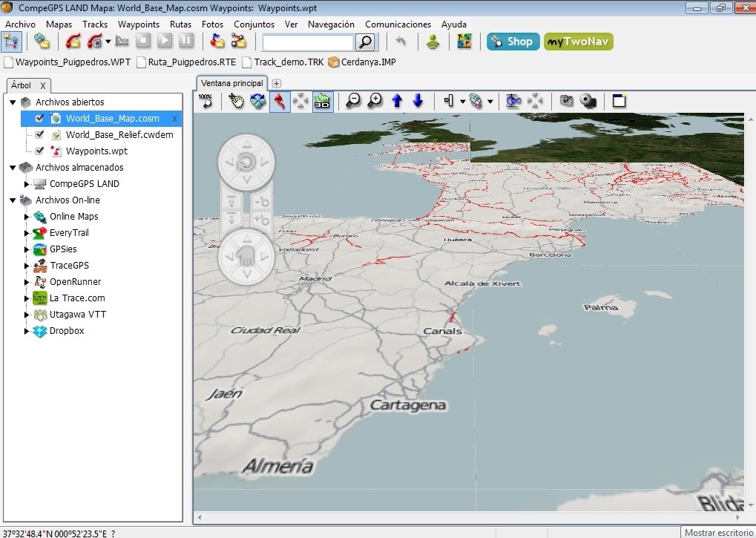Expand the CompeGPS LAND tree node
This screenshot has width=756, height=538.
(27, 184)
